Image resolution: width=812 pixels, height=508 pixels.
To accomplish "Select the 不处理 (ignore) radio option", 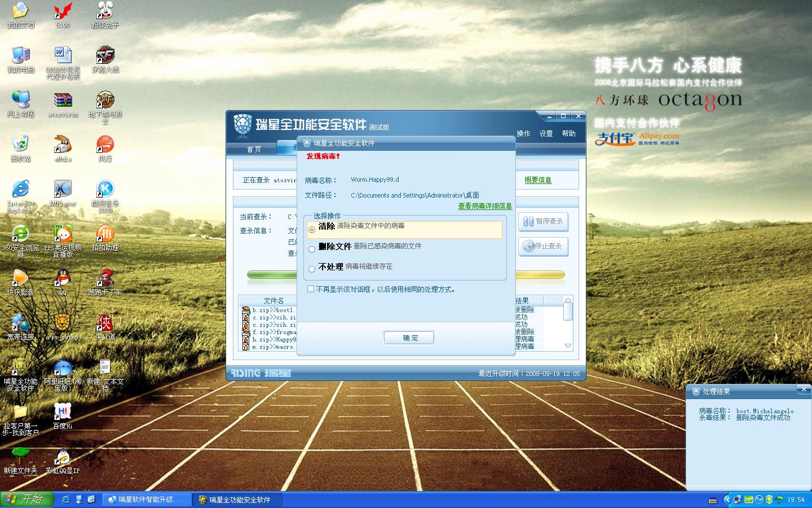I will pyautogui.click(x=312, y=269).
